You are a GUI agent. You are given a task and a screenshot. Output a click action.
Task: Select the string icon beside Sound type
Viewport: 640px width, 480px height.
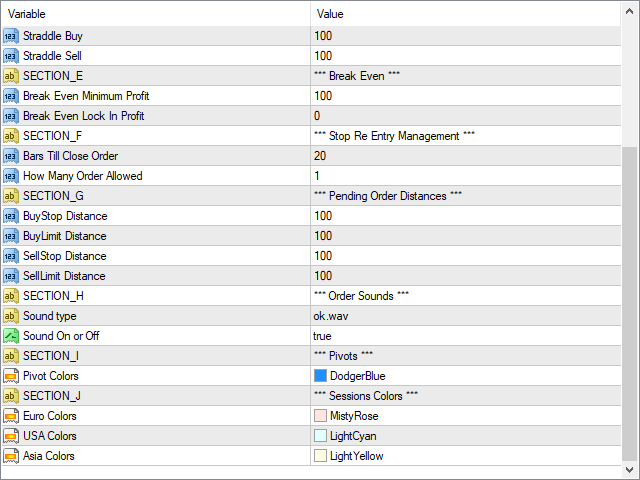[11, 316]
